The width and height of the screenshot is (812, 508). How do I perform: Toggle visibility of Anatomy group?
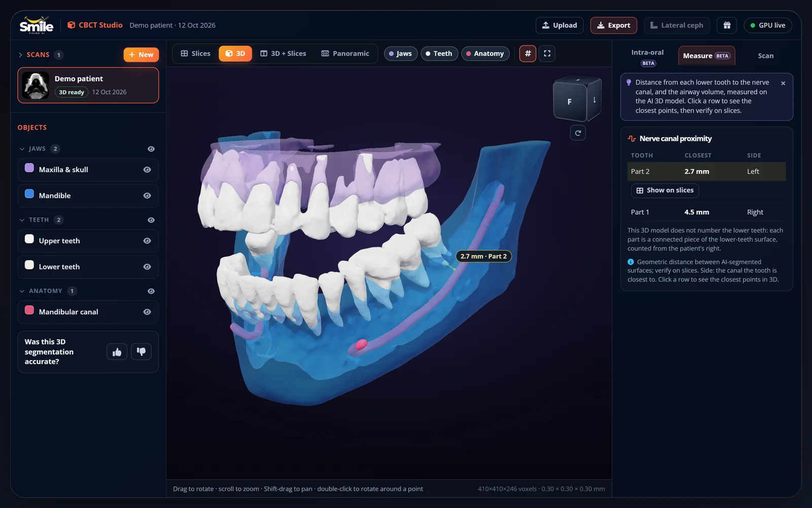(151, 291)
